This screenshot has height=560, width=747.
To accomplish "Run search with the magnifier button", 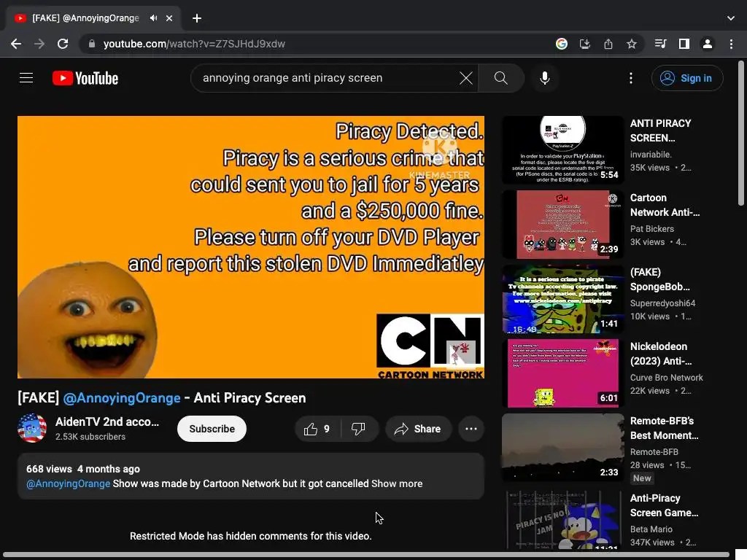I will click(500, 78).
